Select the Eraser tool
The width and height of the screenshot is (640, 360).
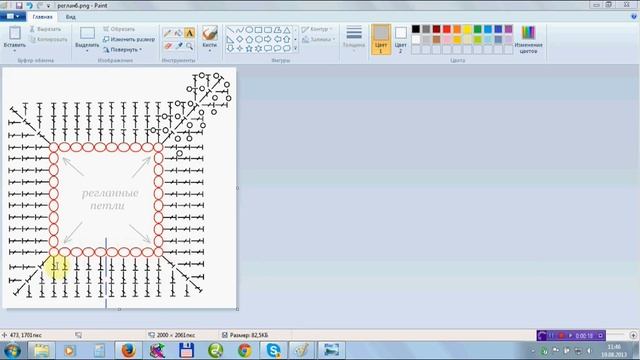(x=167, y=46)
